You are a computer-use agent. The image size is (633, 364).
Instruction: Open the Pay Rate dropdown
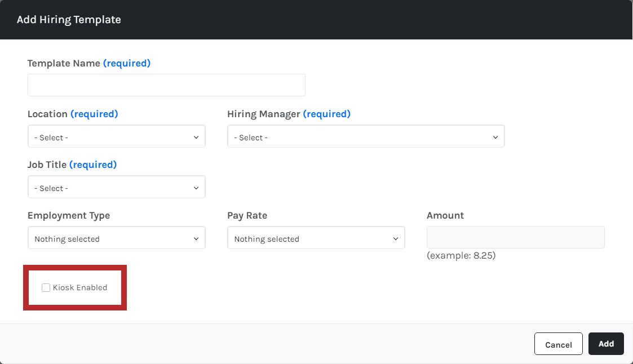[x=316, y=238]
